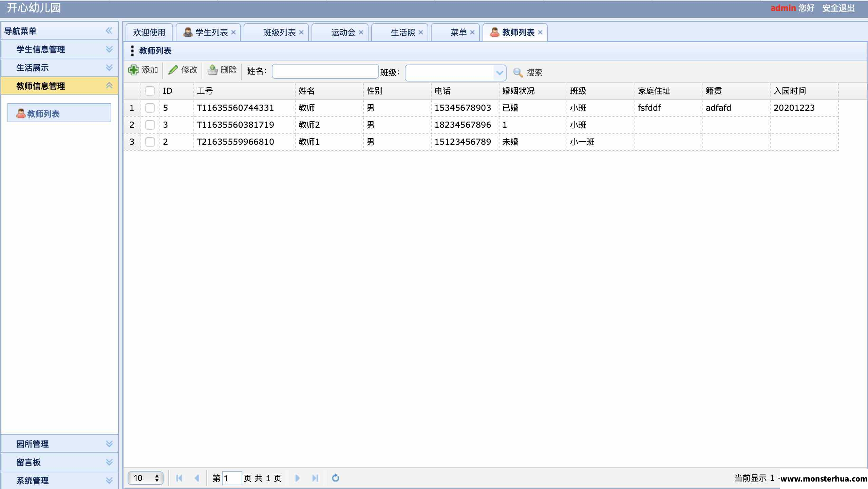The width and height of the screenshot is (868, 489).
Task: Check the row for teacher 教师1
Action: coord(150,142)
